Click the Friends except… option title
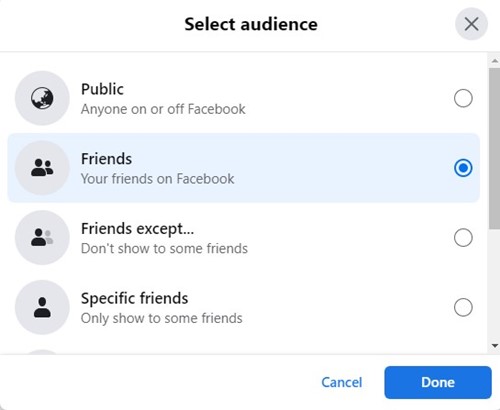This screenshot has height=410, width=500. click(x=137, y=229)
